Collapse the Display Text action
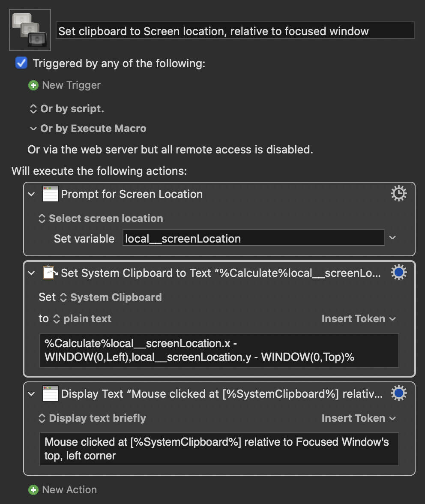 coord(31,394)
